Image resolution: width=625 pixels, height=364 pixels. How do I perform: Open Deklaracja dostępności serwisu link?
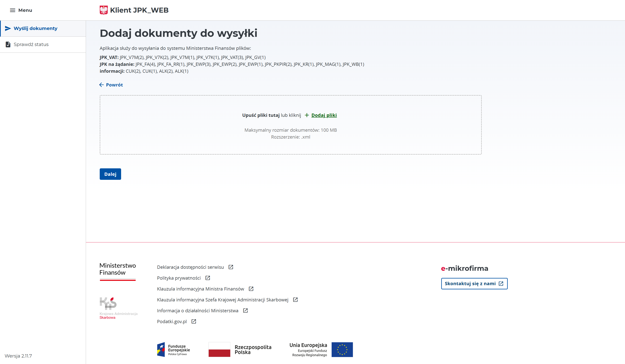pyautogui.click(x=190, y=267)
